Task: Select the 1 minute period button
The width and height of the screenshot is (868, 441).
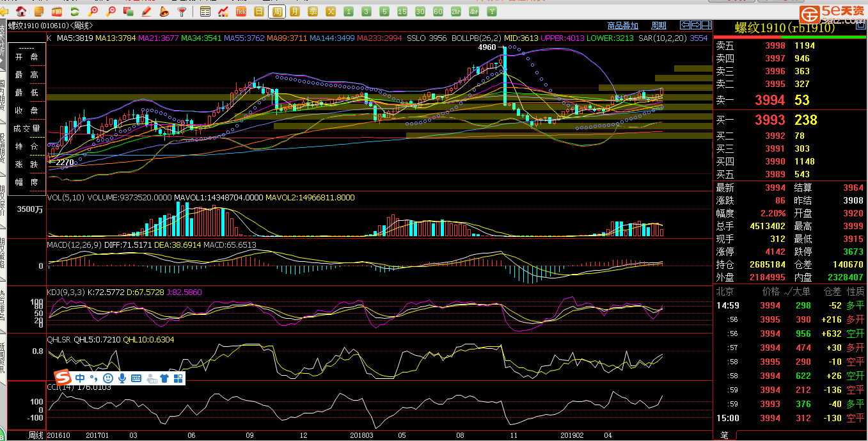Action: [x=349, y=12]
